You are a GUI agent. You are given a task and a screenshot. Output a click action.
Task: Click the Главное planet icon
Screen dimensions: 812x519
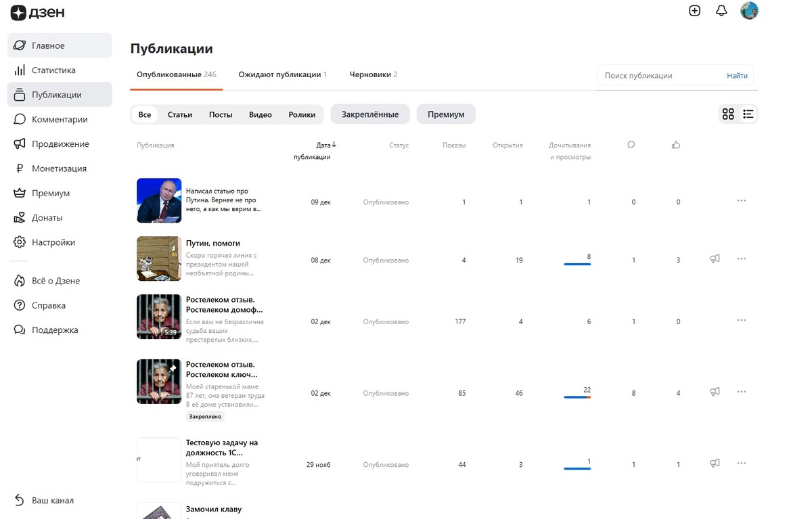(x=20, y=45)
